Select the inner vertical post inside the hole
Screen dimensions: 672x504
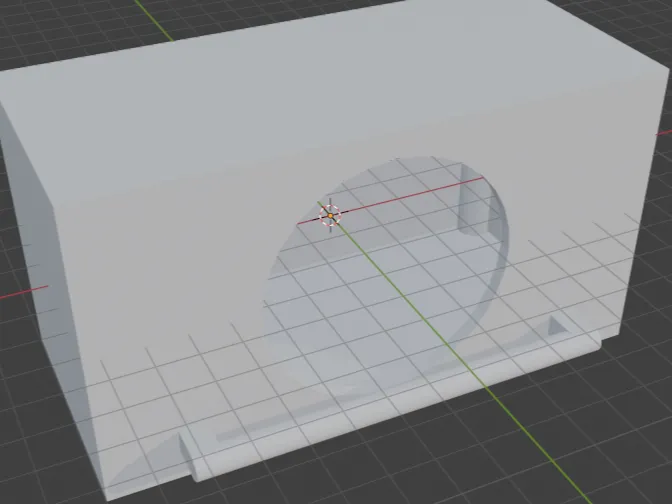[475, 201]
